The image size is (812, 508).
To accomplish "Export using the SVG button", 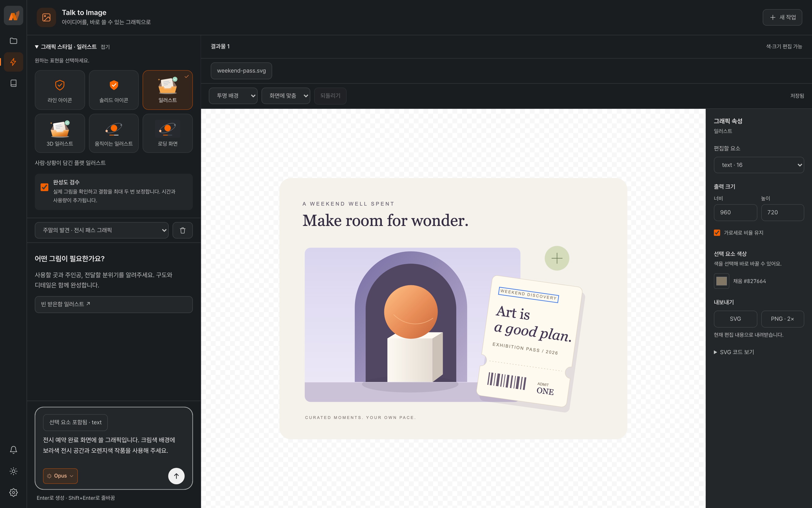I will click(735, 319).
